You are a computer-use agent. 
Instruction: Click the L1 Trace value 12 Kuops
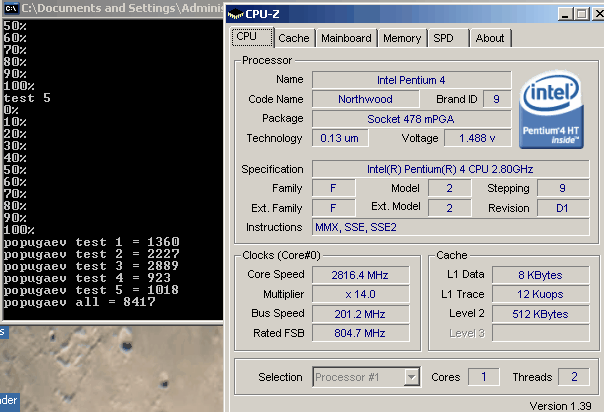click(540, 294)
